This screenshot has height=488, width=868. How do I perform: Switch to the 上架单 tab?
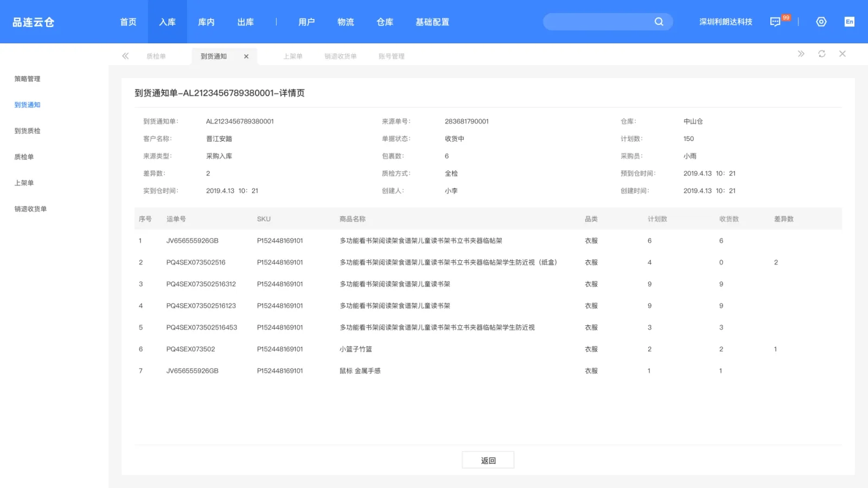click(x=293, y=56)
